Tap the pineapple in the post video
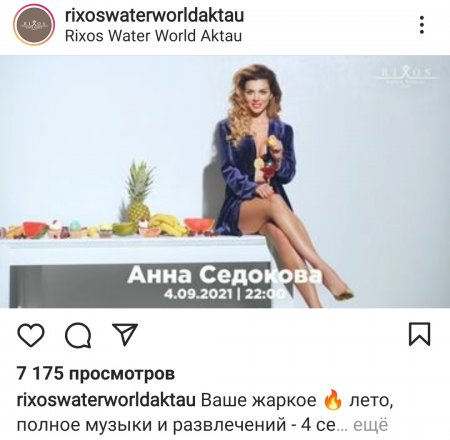Image resolution: width=450 pixels, height=440 pixels. [139, 192]
